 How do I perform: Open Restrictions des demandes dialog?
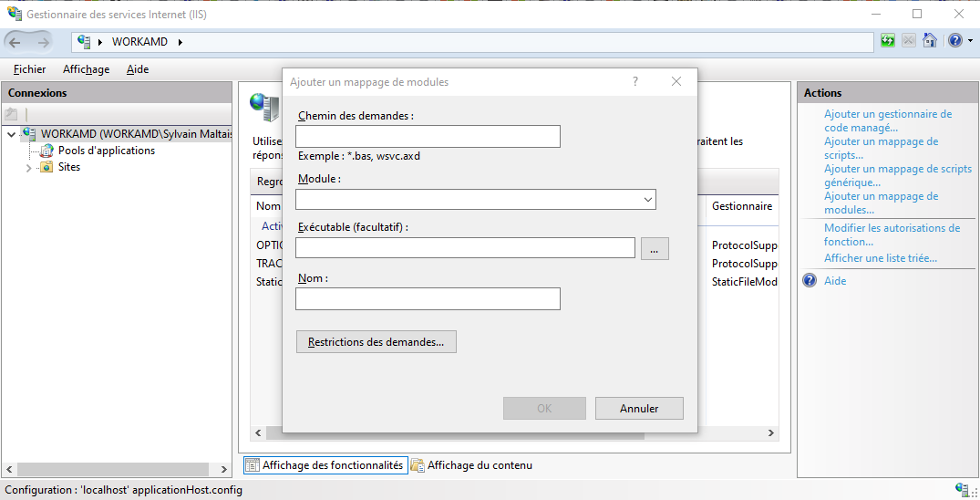tap(377, 342)
